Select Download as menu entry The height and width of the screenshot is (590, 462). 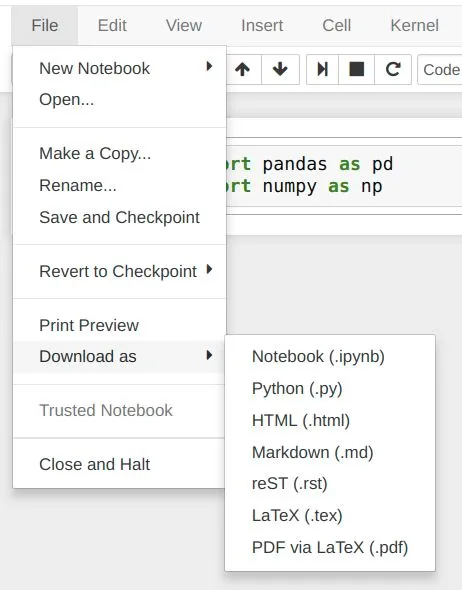[x=120, y=356]
